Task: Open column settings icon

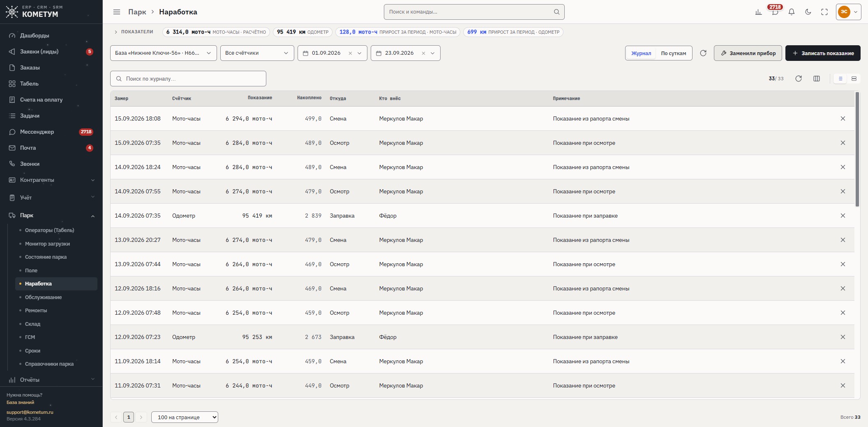Action: coord(817,79)
